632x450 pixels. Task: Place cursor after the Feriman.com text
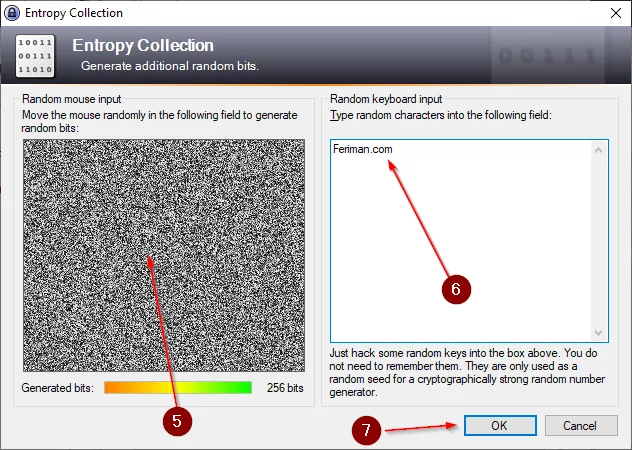393,149
